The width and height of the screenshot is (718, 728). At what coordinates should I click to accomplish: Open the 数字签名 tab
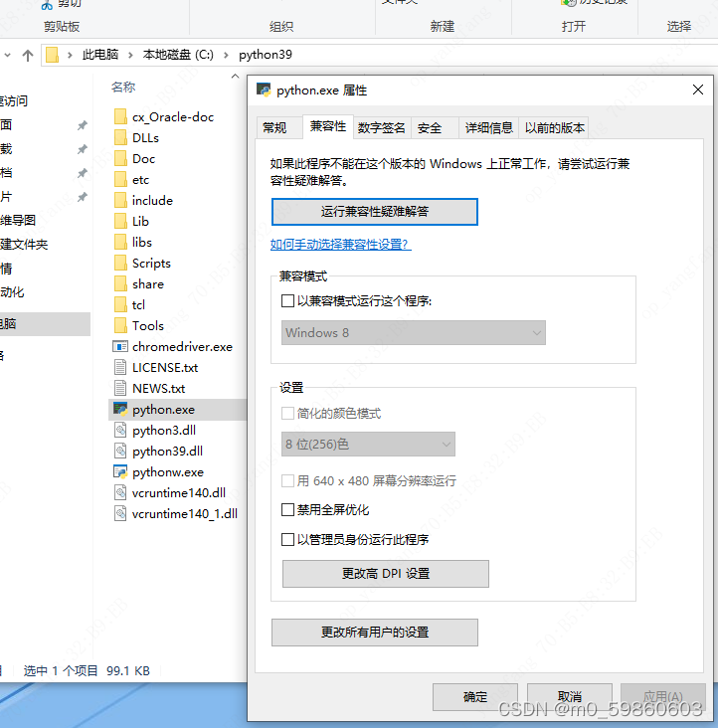(x=382, y=127)
